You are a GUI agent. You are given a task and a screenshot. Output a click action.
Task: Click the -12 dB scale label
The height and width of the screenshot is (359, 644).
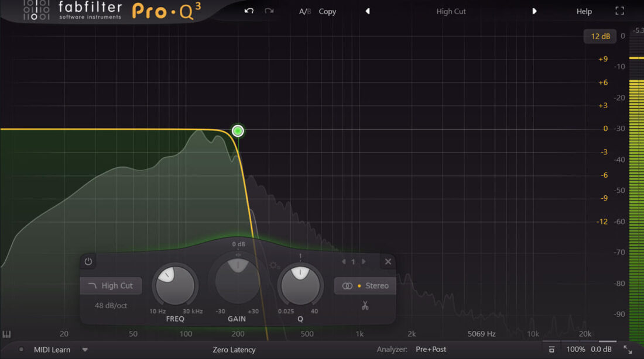tap(602, 222)
